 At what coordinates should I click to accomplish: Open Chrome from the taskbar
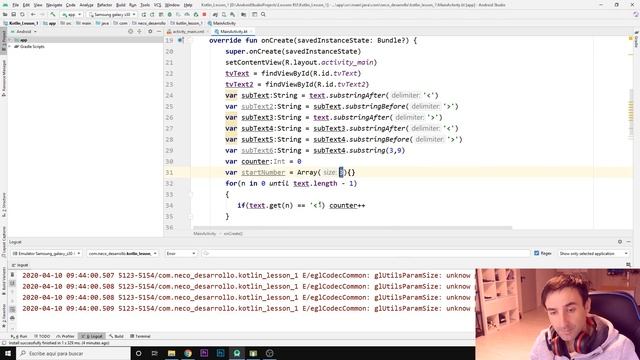pos(188,353)
